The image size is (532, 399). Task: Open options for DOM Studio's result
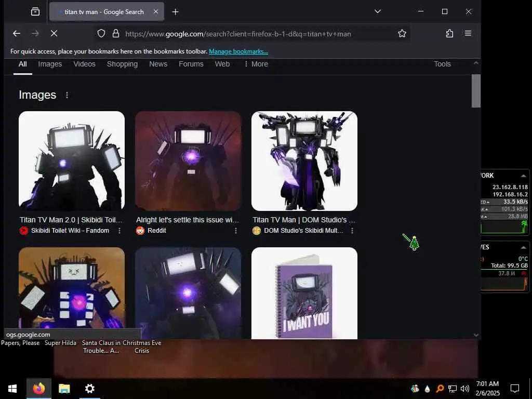(352, 231)
